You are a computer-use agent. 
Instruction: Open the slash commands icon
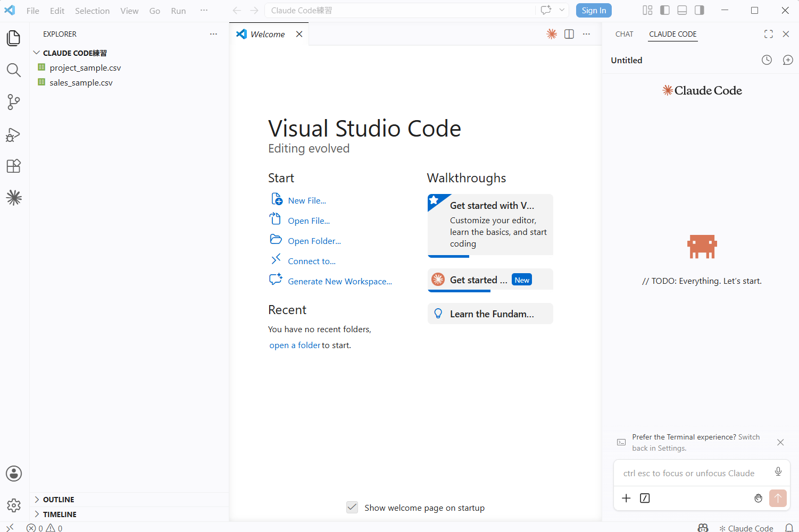pyautogui.click(x=645, y=498)
